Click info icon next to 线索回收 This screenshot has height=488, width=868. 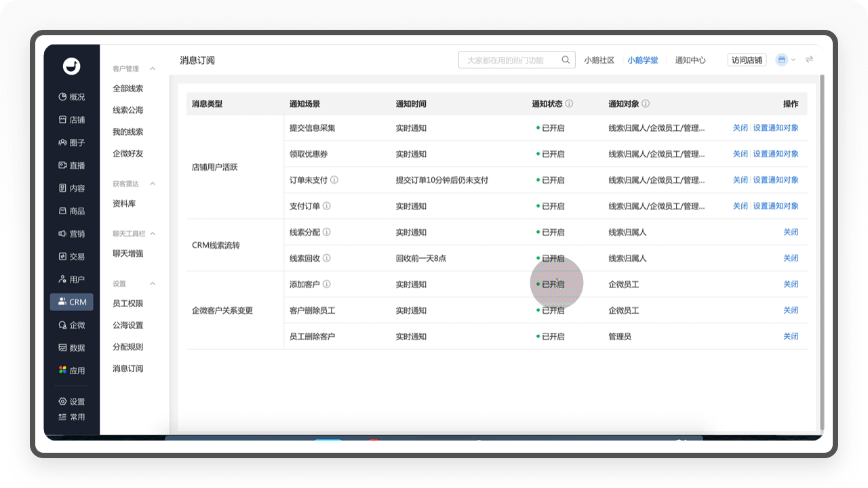327,258
